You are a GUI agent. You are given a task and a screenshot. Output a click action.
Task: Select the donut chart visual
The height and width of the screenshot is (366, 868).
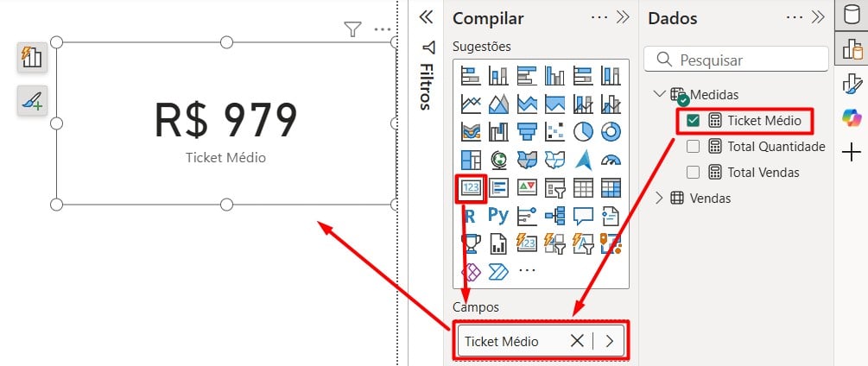click(x=611, y=131)
